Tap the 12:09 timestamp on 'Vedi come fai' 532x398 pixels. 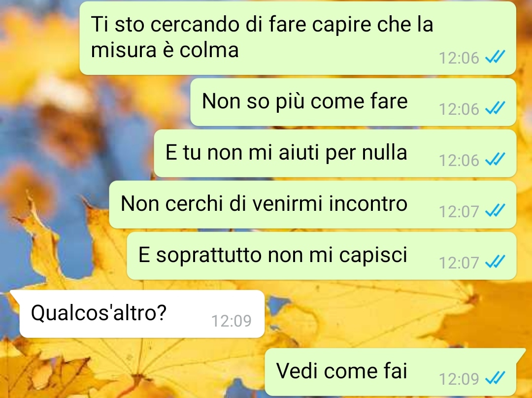pos(459,379)
